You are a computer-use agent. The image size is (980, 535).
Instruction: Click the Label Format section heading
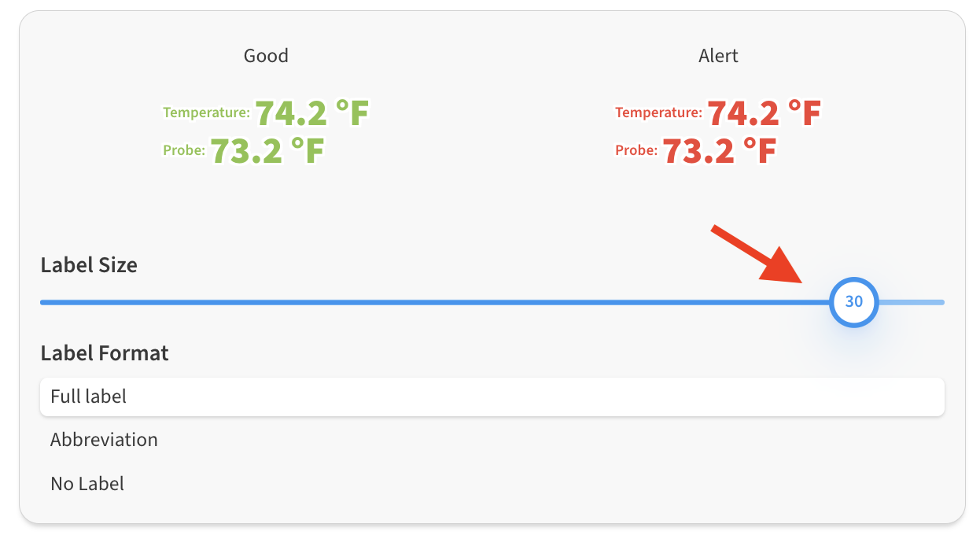tap(105, 353)
